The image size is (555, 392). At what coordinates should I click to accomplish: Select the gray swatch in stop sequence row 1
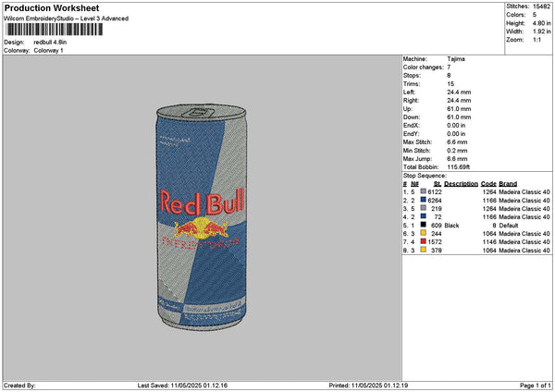pos(423,191)
